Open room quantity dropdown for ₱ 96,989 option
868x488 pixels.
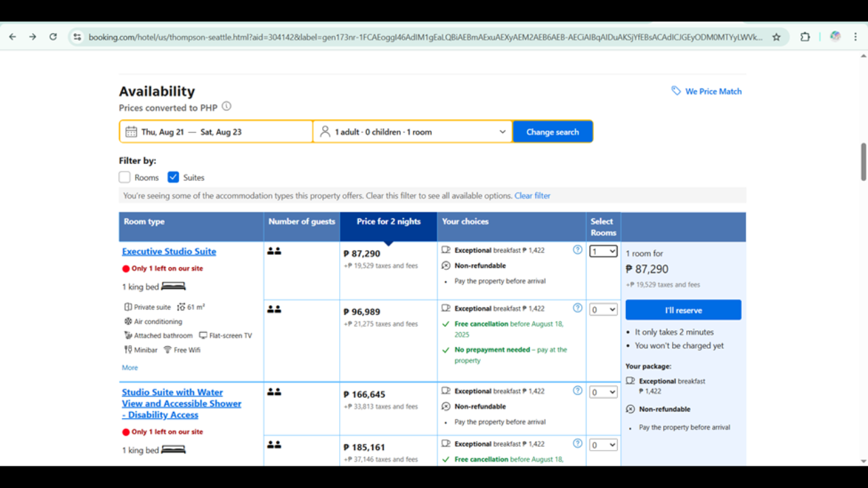pyautogui.click(x=604, y=310)
